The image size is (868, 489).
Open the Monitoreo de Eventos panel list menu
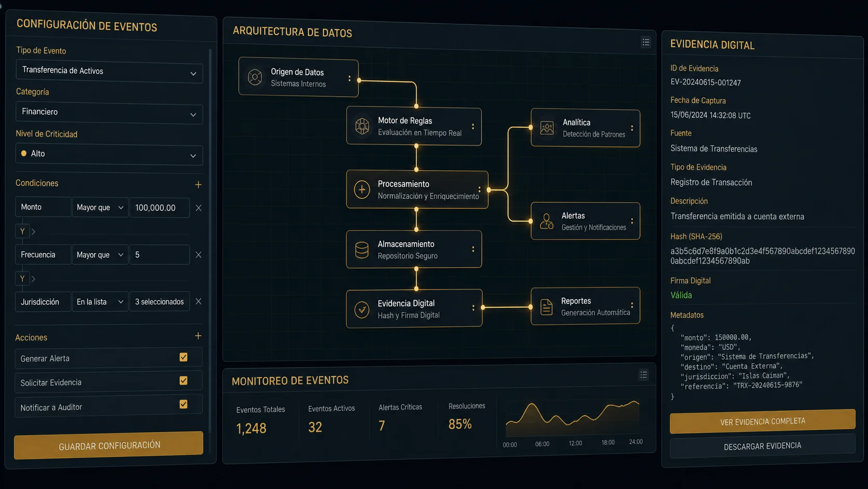click(x=644, y=375)
